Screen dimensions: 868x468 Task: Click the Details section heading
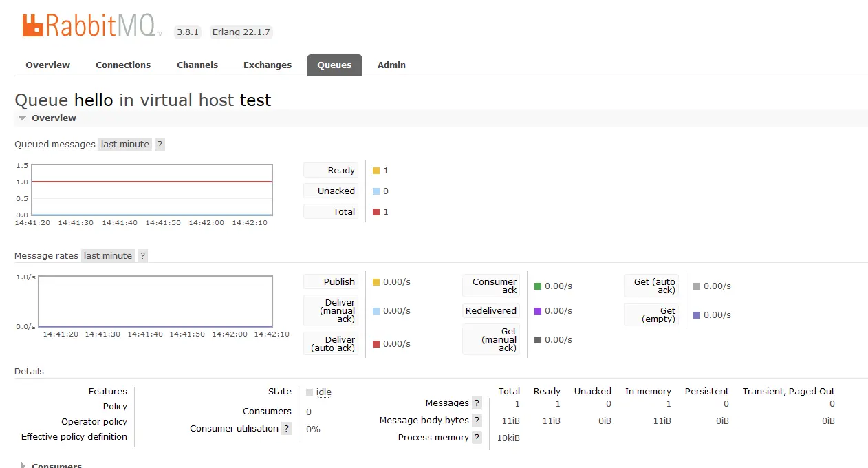pos(29,371)
